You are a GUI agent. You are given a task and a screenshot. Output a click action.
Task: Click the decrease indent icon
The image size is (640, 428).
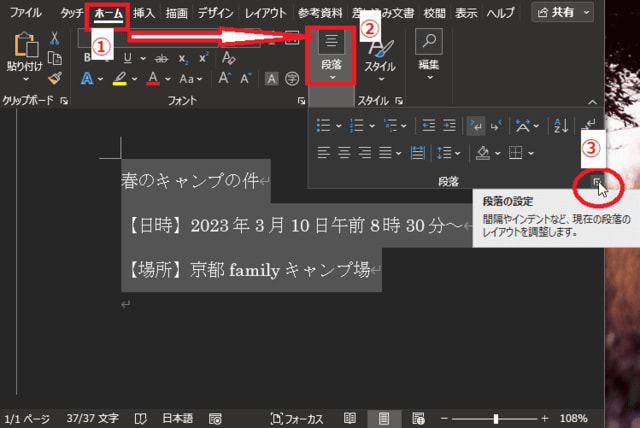[430, 125]
